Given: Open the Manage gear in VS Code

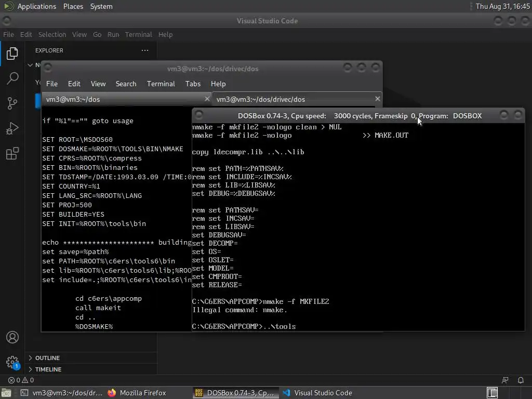Looking at the screenshot, I should (x=12, y=362).
